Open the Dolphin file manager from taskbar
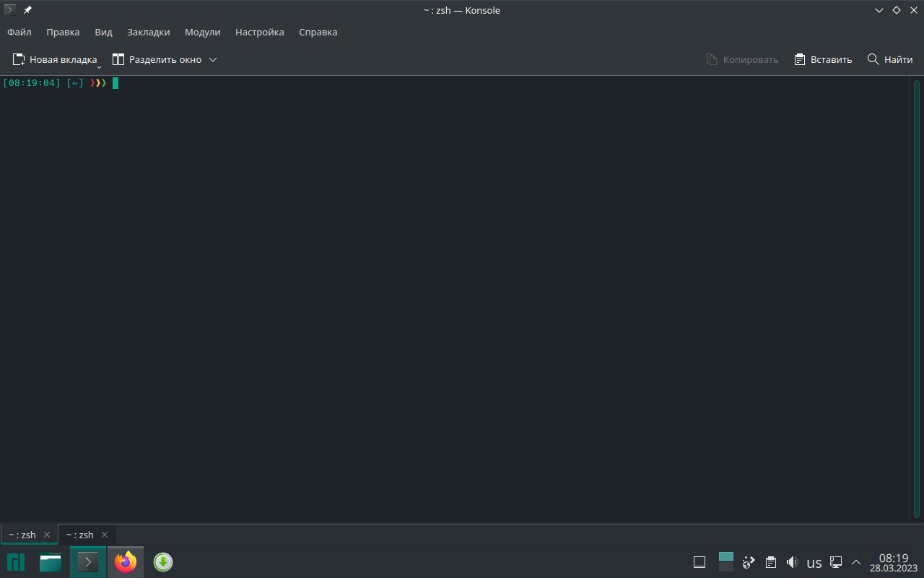The image size is (924, 578). [51, 562]
